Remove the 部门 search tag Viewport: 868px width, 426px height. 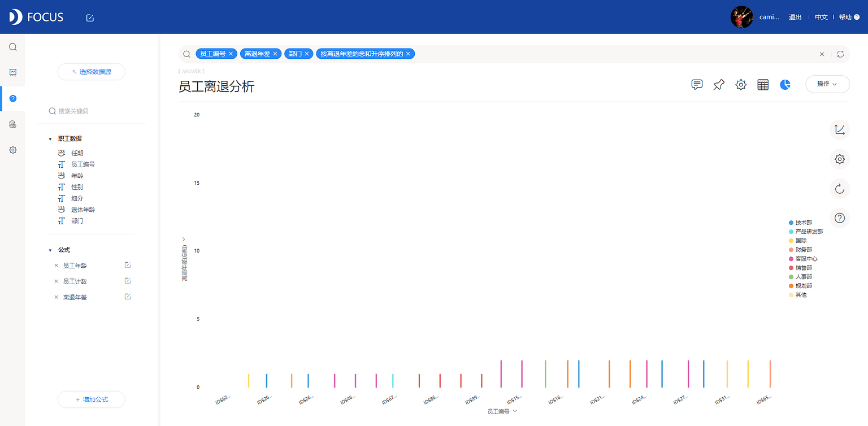click(307, 54)
